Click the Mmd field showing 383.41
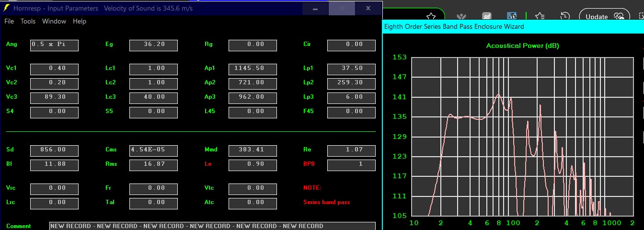 pos(253,151)
